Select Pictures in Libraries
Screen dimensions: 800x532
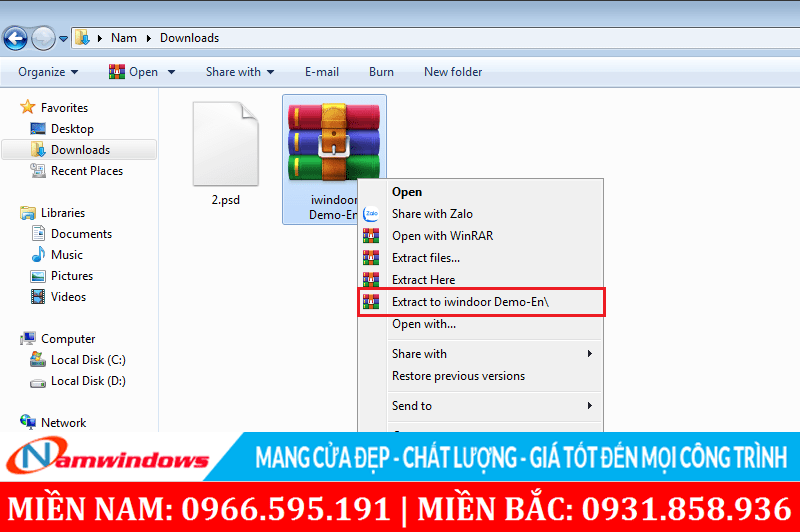(x=72, y=275)
